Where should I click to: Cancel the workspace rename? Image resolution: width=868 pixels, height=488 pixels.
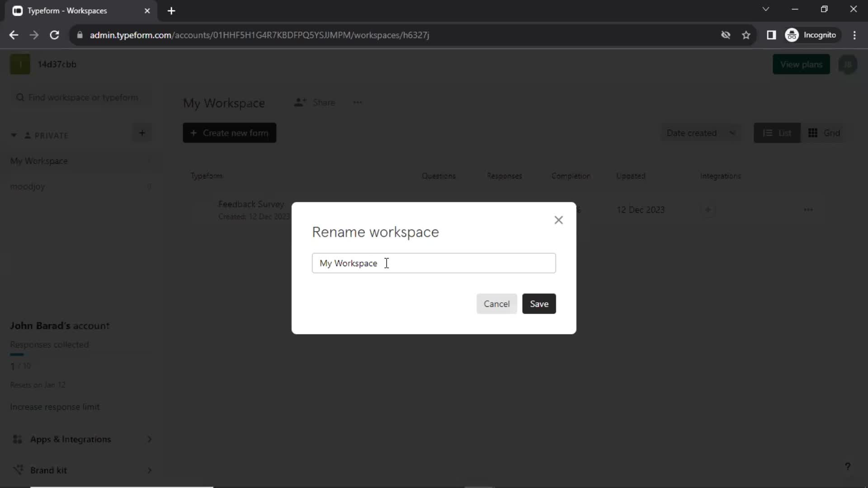[x=496, y=304]
